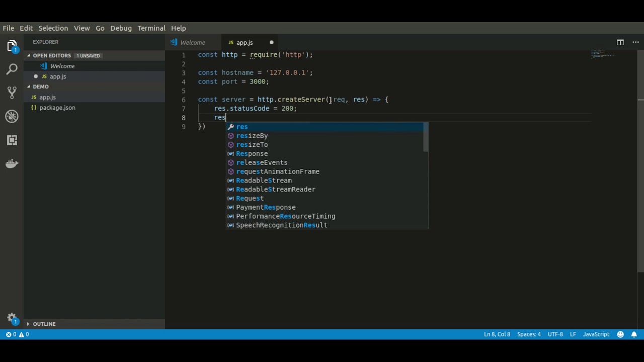Open the Search view in activity bar
The height and width of the screenshot is (362, 644).
[x=12, y=69]
